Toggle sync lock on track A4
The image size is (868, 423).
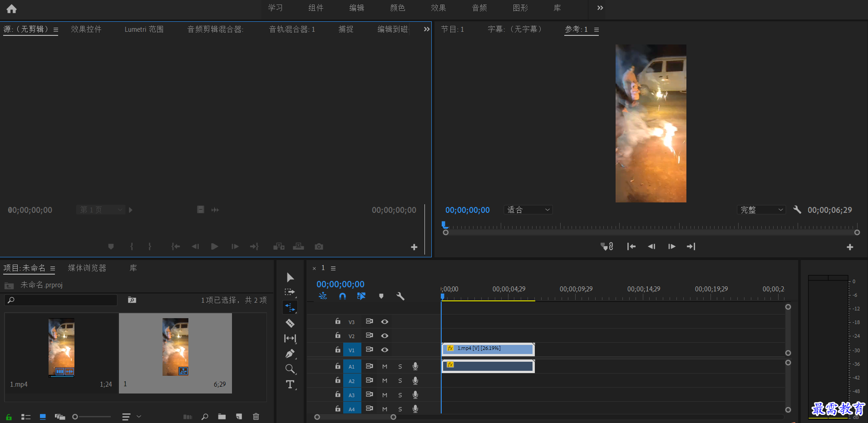(x=369, y=408)
